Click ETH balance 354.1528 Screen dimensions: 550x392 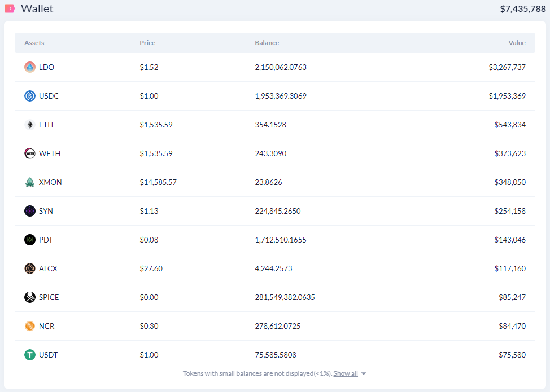click(270, 124)
